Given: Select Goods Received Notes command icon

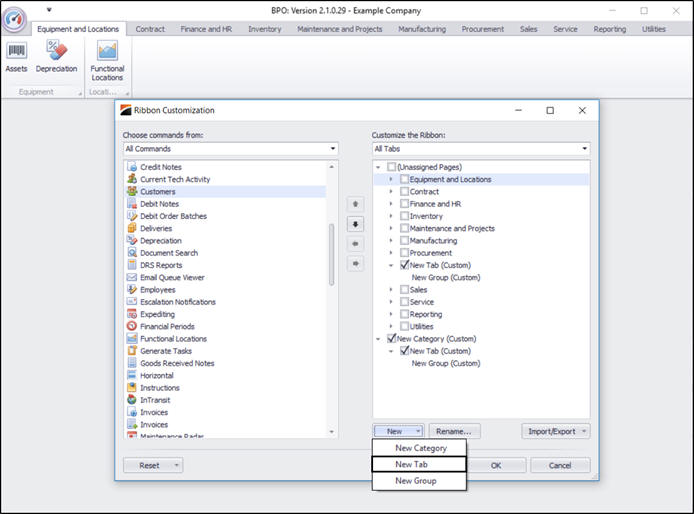Looking at the screenshot, I should [132, 363].
